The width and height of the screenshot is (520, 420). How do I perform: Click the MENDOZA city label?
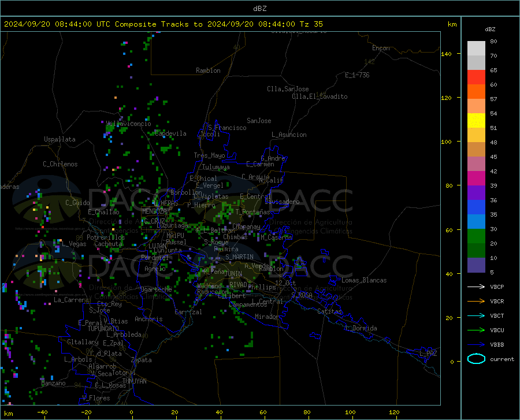154,211
